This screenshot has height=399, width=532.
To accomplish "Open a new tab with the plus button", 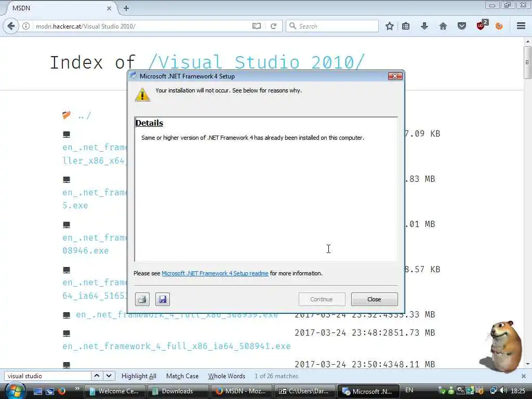I will click(x=126, y=8).
